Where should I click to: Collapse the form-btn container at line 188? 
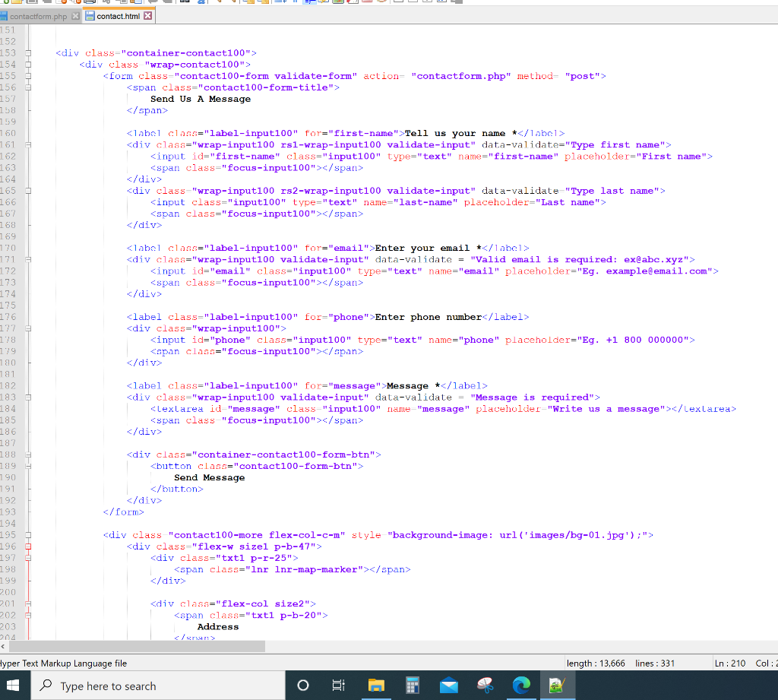click(28, 455)
